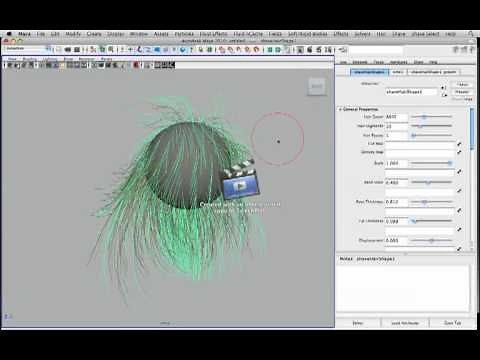Screen dimensions: 480x360
Task: Toggle the rendering selection mask sphere icon
Action: pos(183,50)
